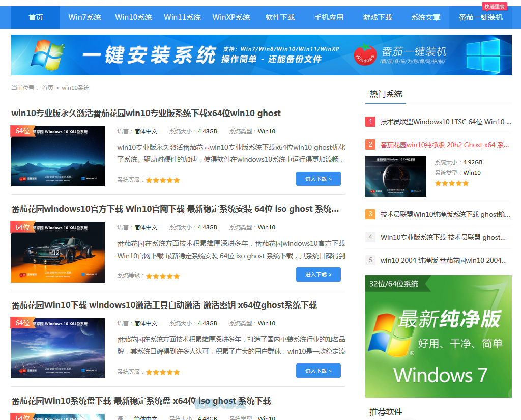
Task: Open thumbnail of 激活工具自动激活 entry
Action: pyautogui.click(x=58, y=348)
